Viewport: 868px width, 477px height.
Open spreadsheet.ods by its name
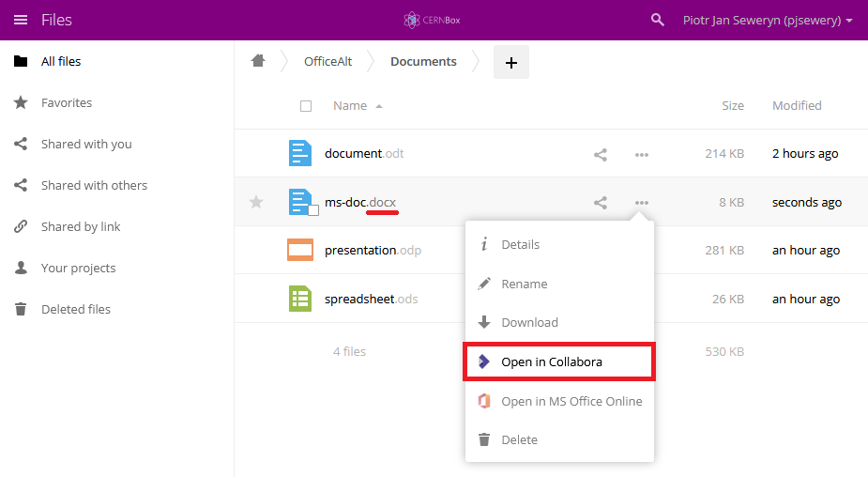tap(372, 300)
